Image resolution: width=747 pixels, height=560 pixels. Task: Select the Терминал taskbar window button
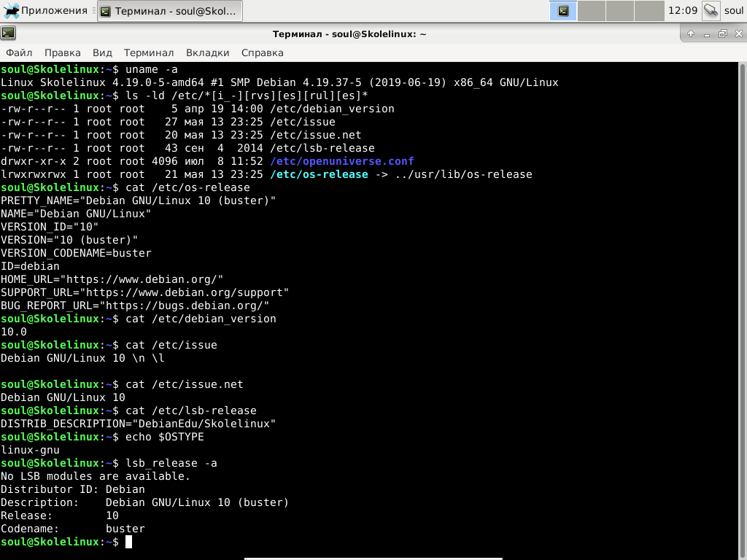169,11
